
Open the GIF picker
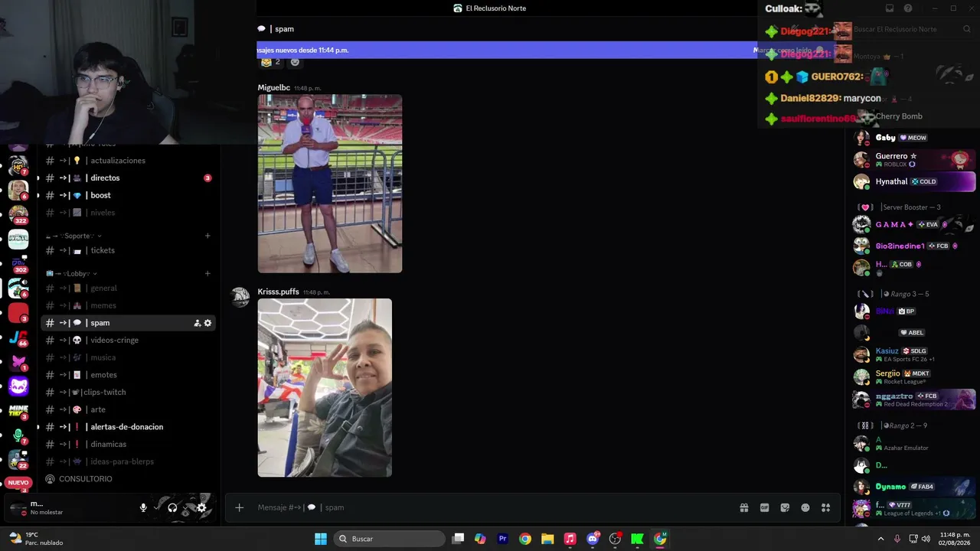tap(764, 507)
